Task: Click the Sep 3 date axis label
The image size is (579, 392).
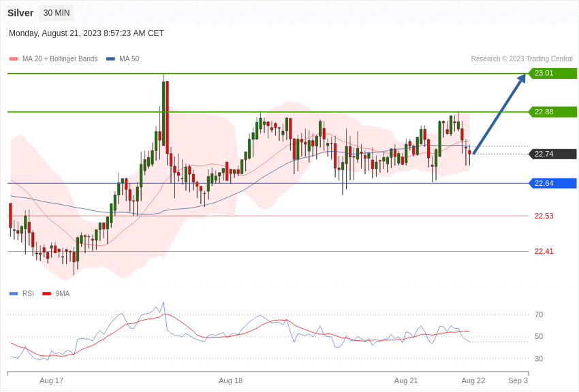Action: point(518,380)
